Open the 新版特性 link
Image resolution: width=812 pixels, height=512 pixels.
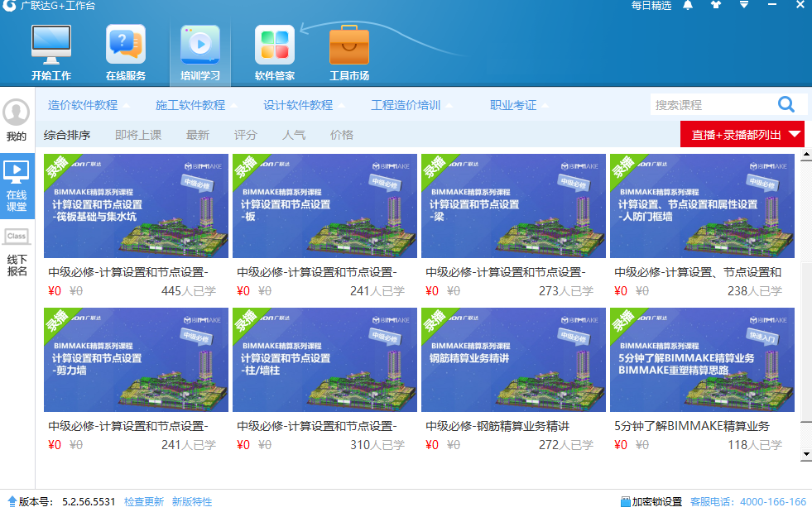tap(192, 501)
